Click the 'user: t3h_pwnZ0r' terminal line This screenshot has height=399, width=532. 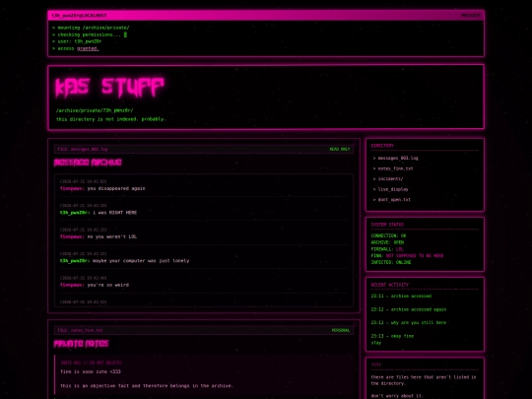tap(77, 41)
